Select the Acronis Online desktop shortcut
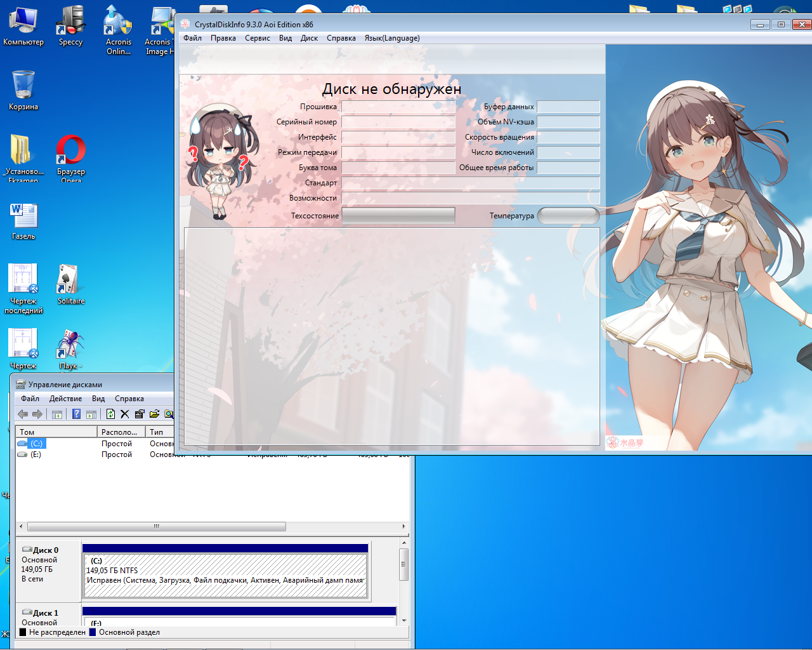 119,30
